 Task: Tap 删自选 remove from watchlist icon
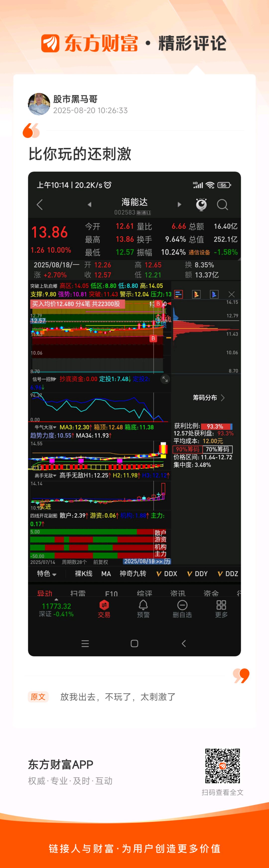(x=182, y=609)
